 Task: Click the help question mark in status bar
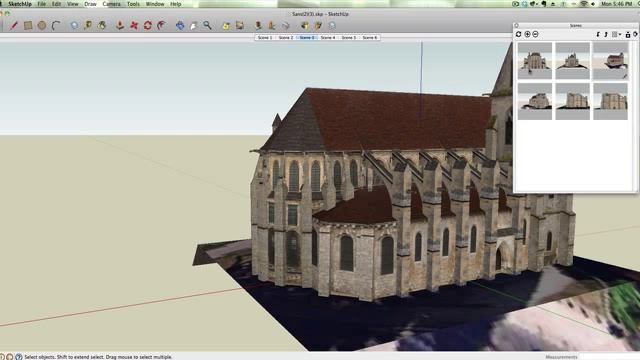(19, 357)
